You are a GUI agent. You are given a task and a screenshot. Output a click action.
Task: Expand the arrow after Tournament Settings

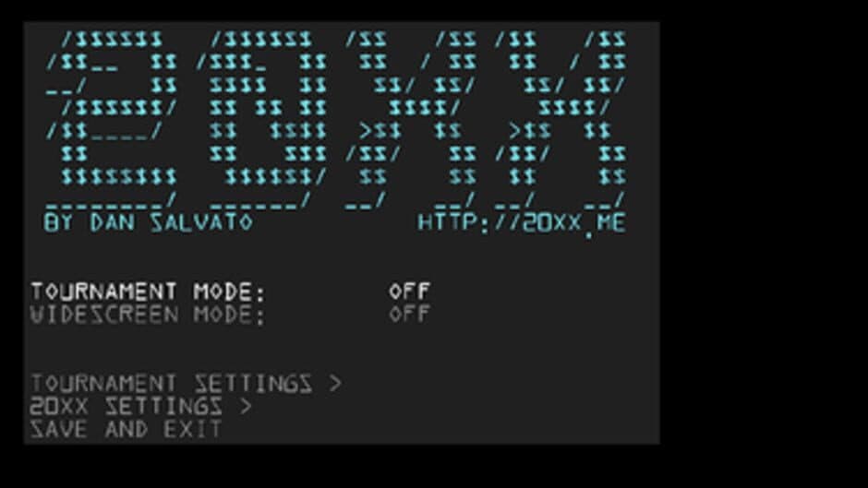[x=335, y=383]
